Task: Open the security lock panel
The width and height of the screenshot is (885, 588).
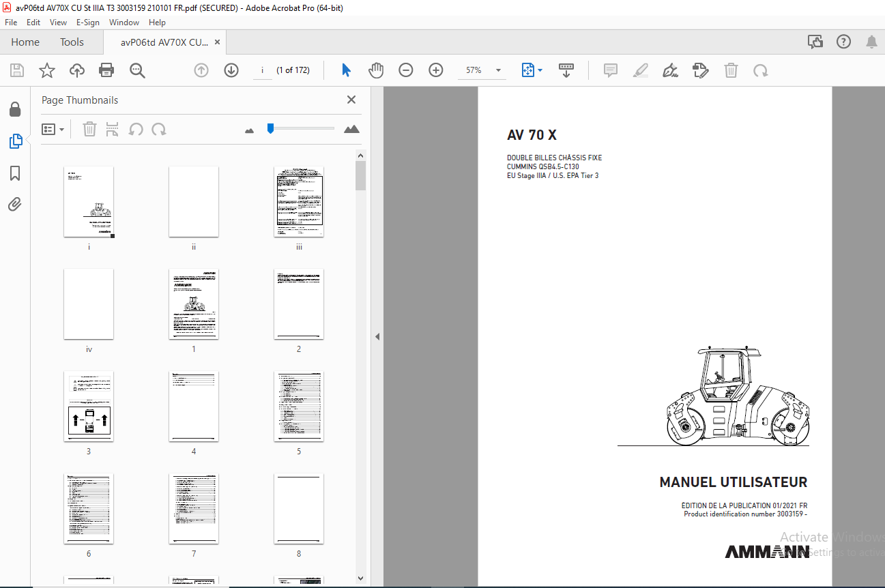Action: [x=15, y=109]
